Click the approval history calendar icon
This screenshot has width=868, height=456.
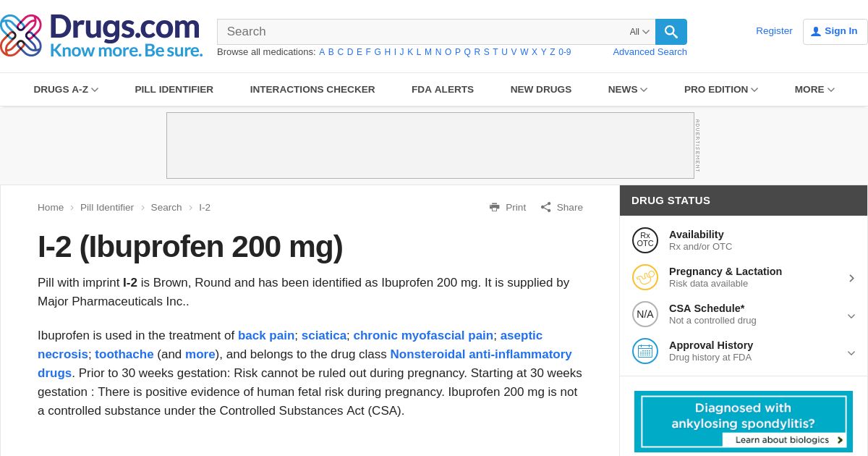(x=645, y=351)
